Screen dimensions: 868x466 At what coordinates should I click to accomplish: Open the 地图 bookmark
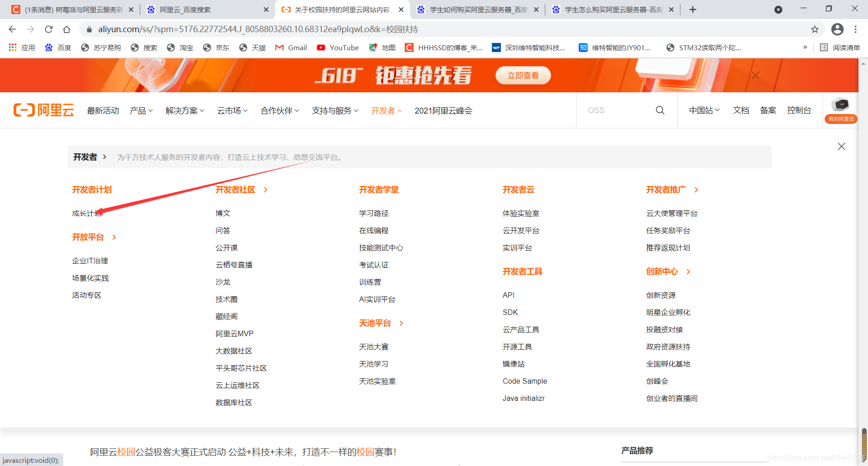[x=382, y=48]
